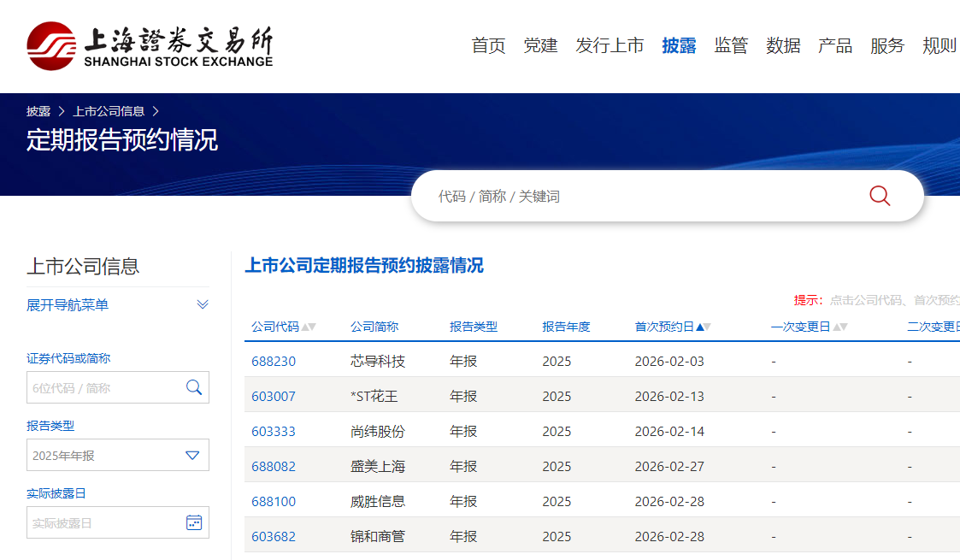Screen dimensions: 960x560
Task: Click the red search magnifier icon
Action: 880,196
